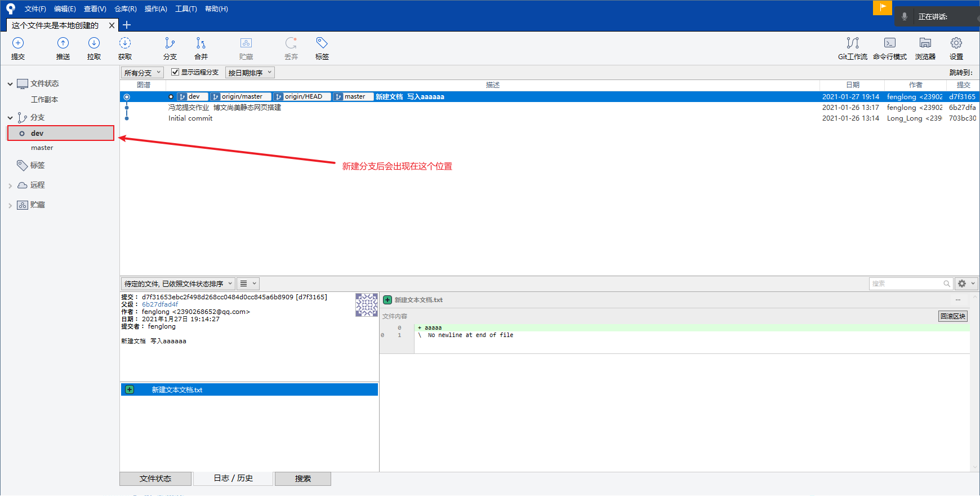Viewport: 980px width, 496px height.
Task: Click the SourceTree logo icon
Action: click(10, 9)
